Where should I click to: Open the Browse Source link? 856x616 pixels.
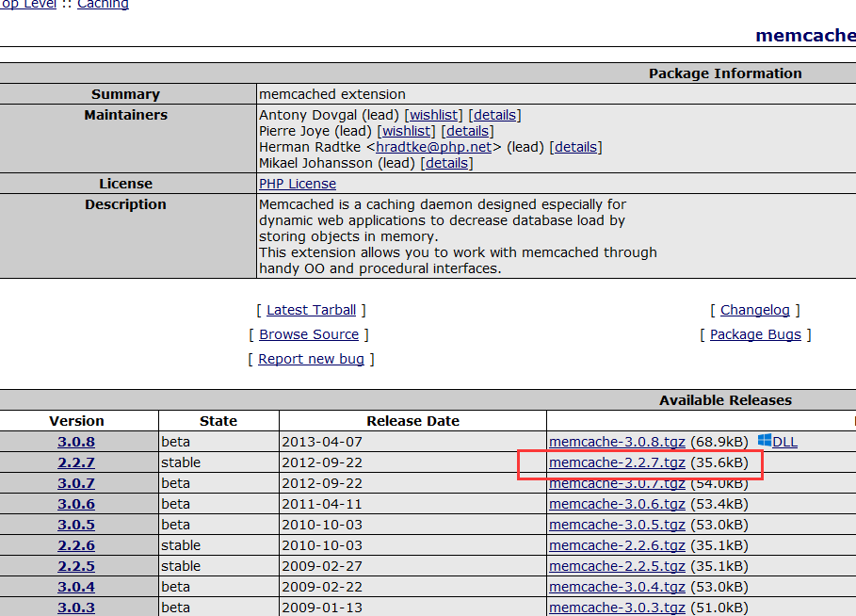(x=309, y=334)
